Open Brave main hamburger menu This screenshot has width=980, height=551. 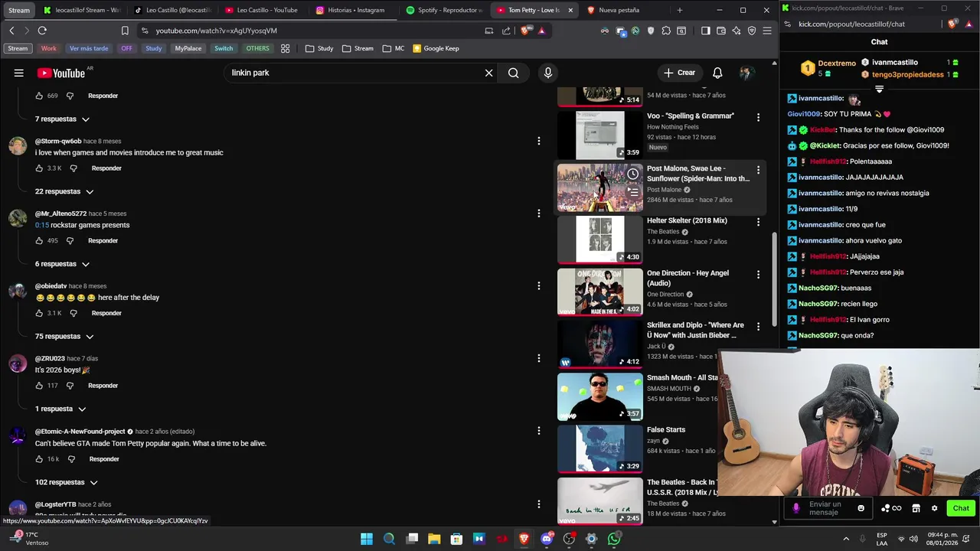[766, 31]
